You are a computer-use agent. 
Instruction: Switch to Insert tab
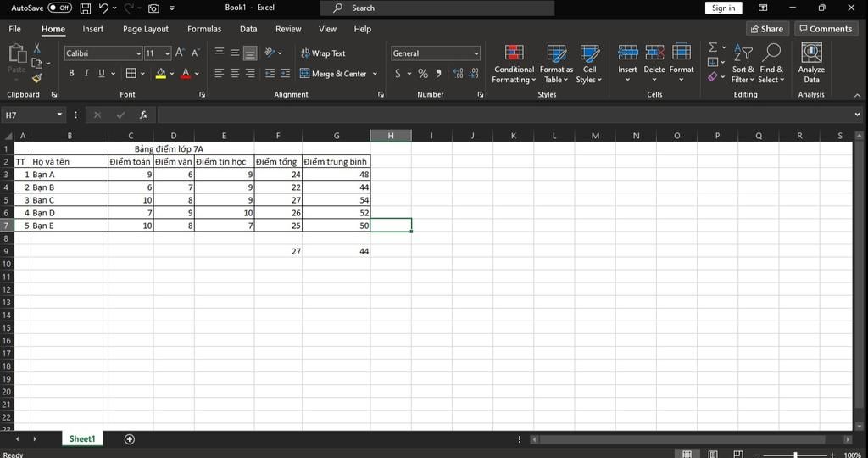[x=93, y=29]
